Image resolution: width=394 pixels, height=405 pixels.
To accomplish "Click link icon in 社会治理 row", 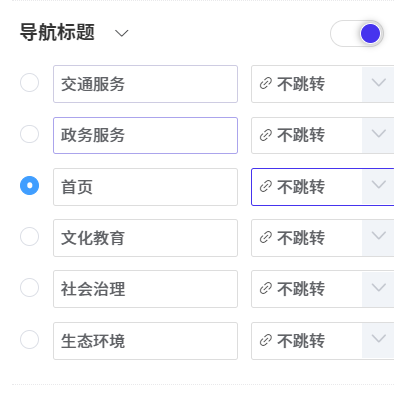I will 266,289.
